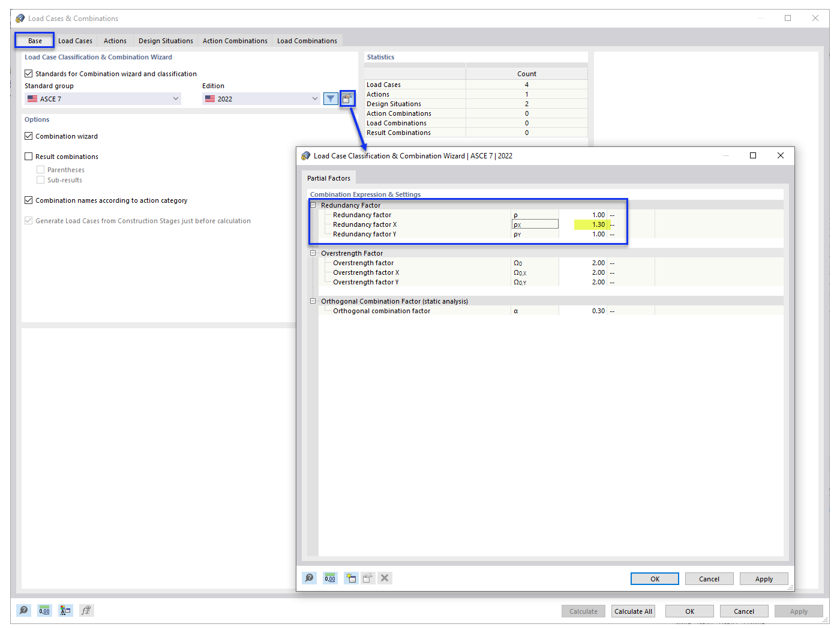The height and width of the screenshot is (630, 840).
Task: Click the ρX symbol cell in Redundancy factor X row
Action: (535, 224)
